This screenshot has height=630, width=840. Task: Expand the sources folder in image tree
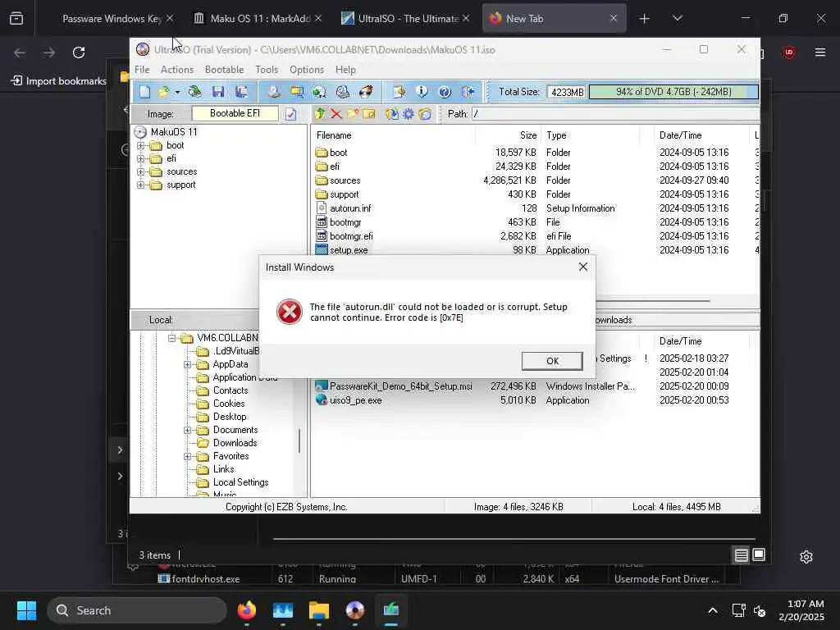click(x=140, y=172)
